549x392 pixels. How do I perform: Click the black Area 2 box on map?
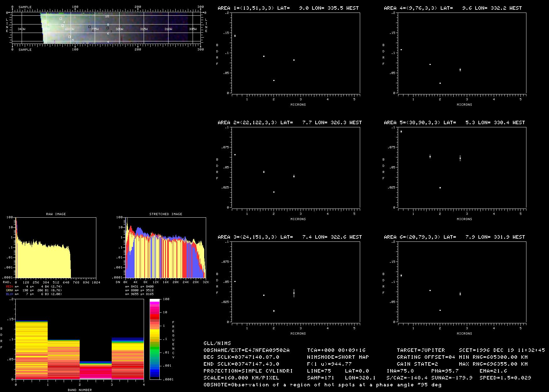click(x=89, y=27)
